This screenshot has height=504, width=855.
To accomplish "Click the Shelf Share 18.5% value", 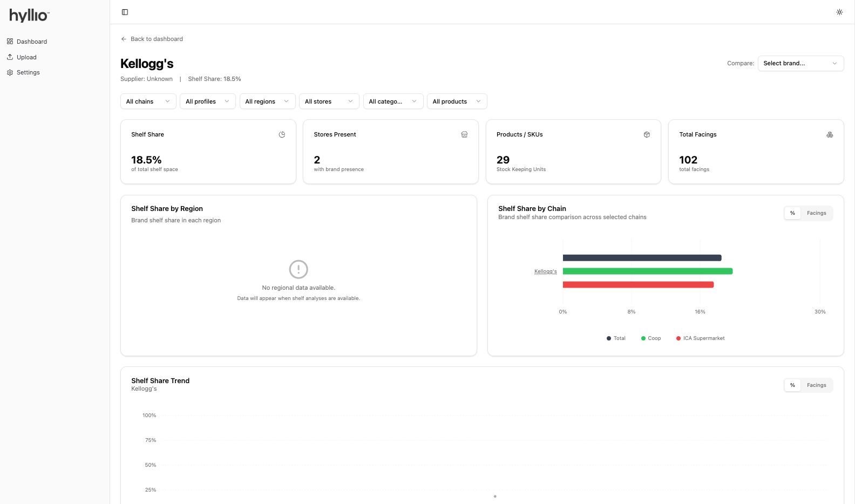I will click(x=146, y=160).
